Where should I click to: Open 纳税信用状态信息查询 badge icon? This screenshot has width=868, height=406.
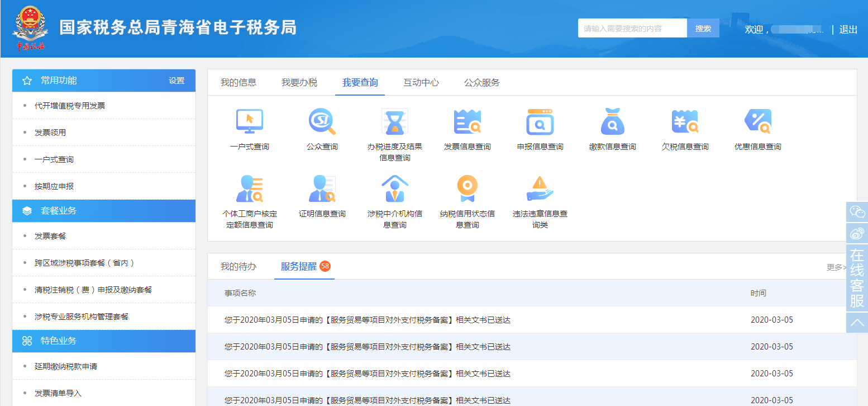467,189
